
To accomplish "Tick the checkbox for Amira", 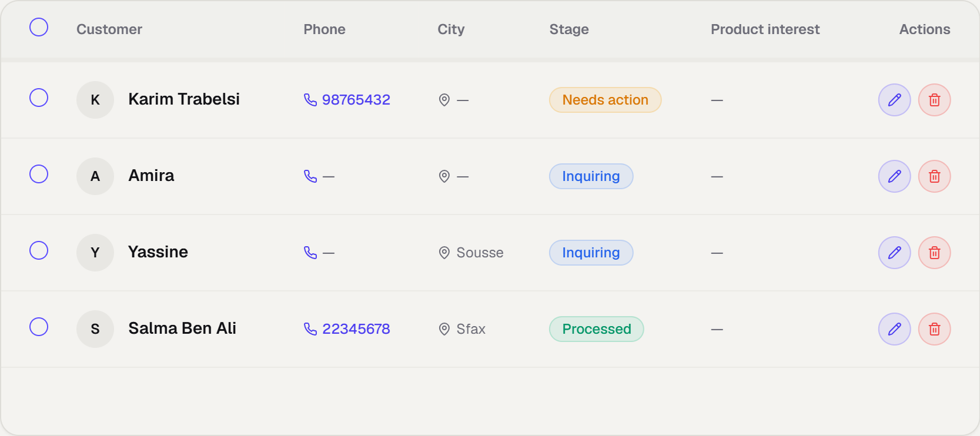I will click(39, 174).
